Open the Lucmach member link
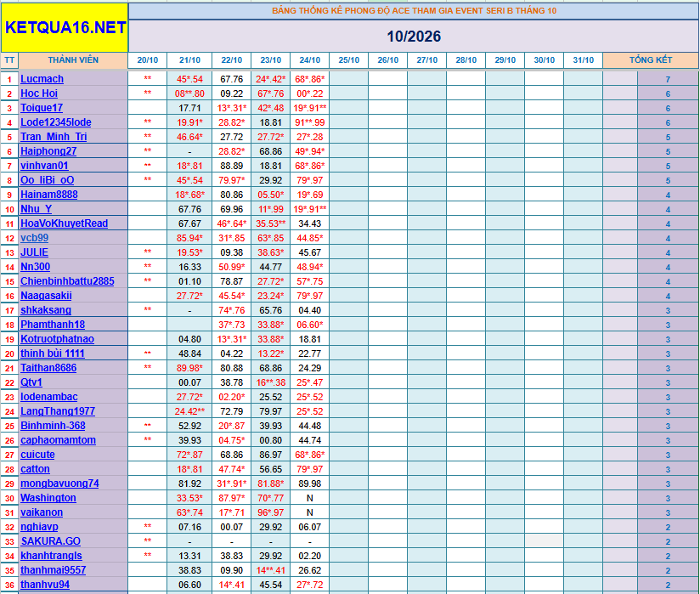Screen dimensions: 700x594 tap(42, 79)
